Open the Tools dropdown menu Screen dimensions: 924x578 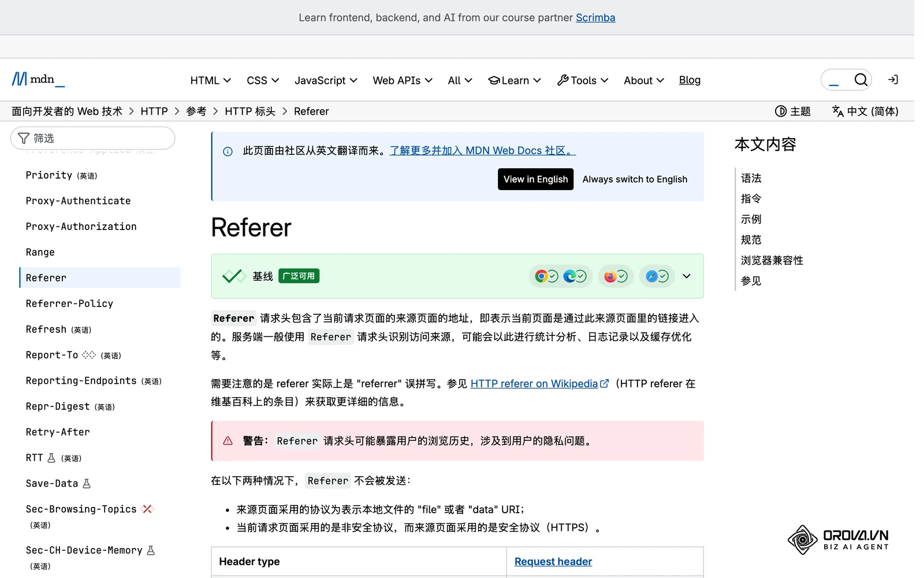point(583,80)
